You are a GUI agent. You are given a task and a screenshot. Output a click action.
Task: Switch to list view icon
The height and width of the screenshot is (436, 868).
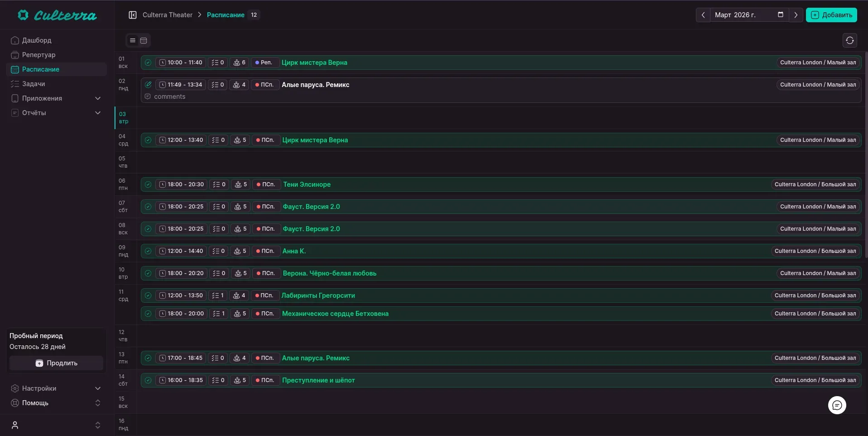click(133, 40)
